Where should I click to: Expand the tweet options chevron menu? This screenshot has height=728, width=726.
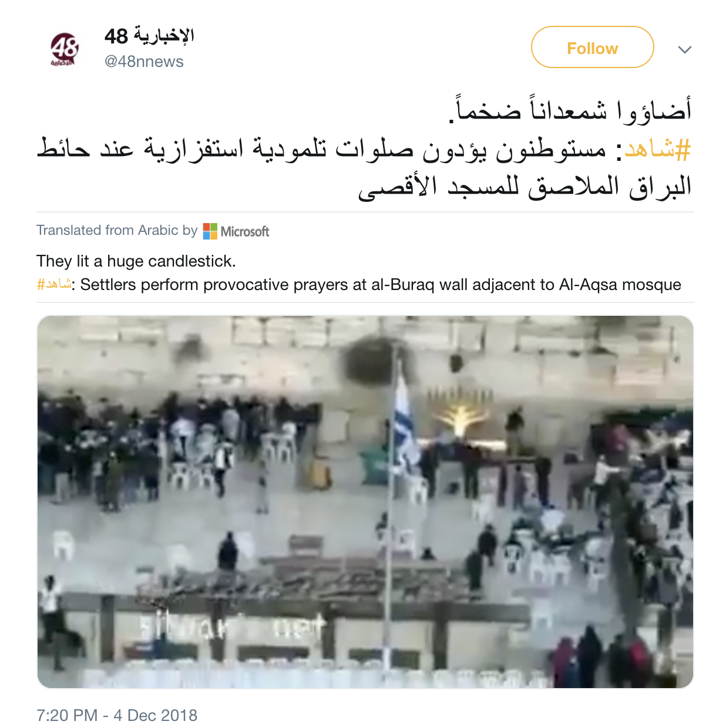(684, 49)
